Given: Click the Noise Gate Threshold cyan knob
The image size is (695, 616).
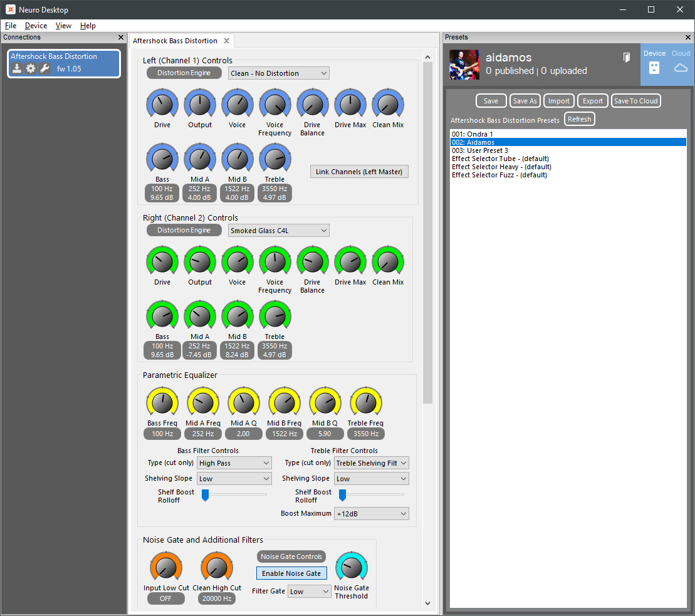Looking at the screenshot, I should 352,567.
